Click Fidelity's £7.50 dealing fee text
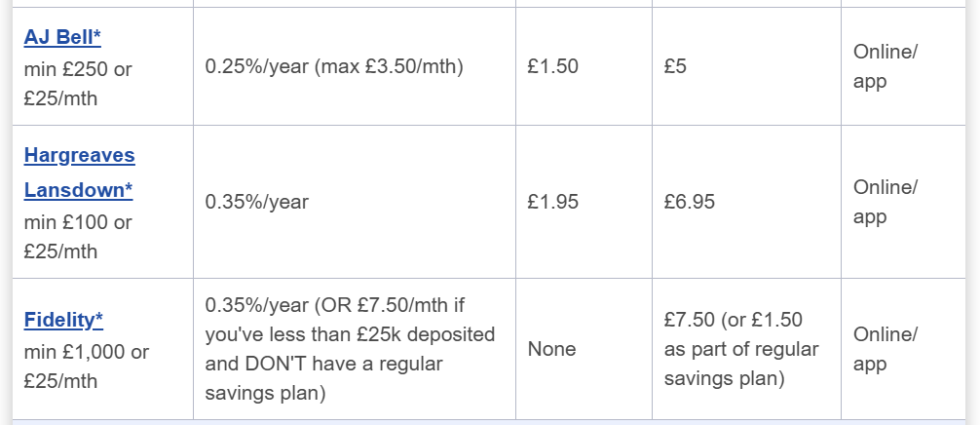Viewport: 980px width, 425px height. 690,320
